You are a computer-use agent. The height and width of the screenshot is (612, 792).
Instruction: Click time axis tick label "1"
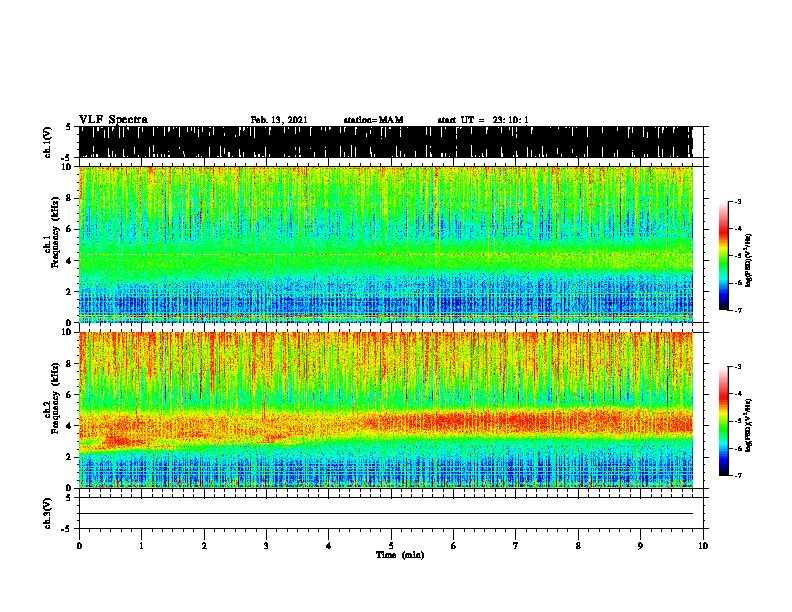[141, 546]
